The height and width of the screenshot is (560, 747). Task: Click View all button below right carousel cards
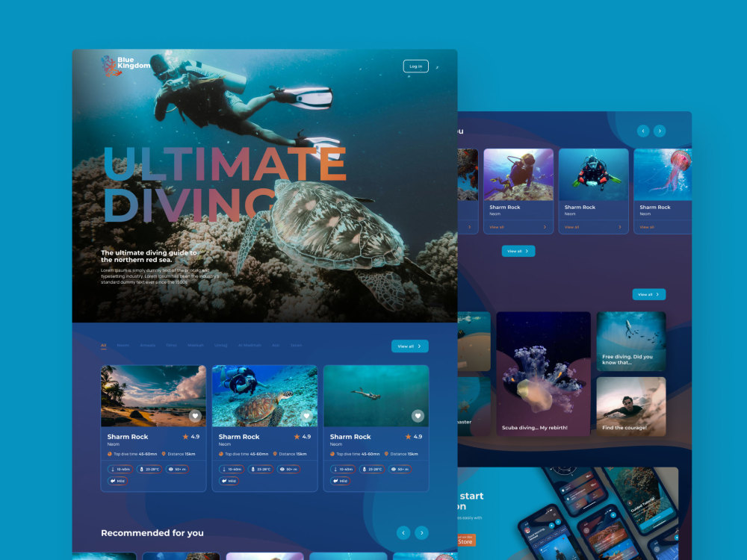pyautogui.click(x=518, y=251)
